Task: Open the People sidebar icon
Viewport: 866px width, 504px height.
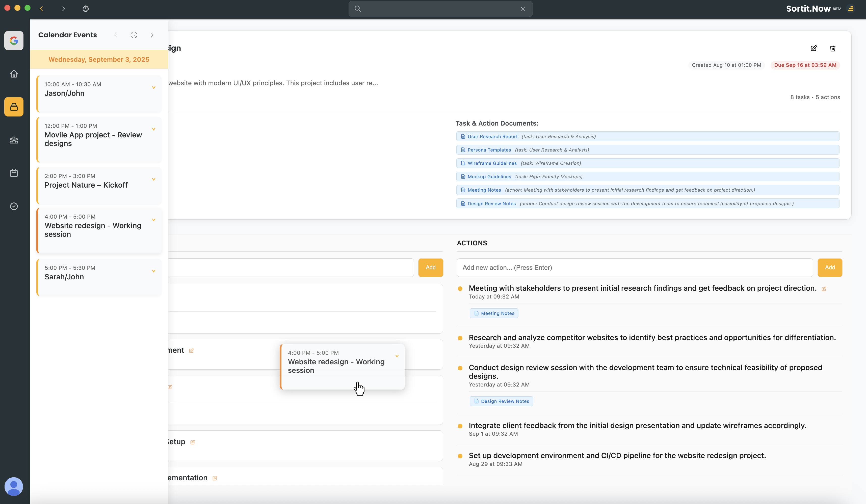Action: click(14, 140)
